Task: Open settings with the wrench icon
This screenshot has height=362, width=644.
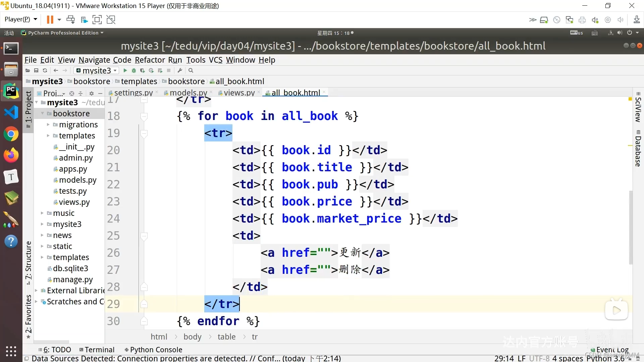Action: [x=180, y=70]
